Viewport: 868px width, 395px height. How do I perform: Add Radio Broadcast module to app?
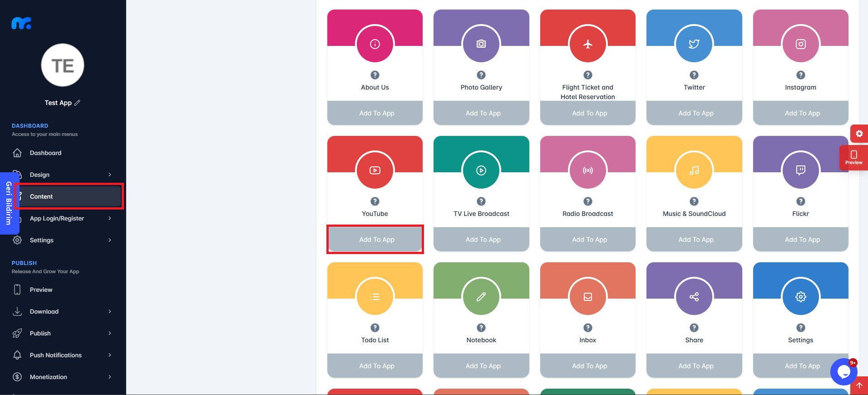pyautogui.click(x=588, y=240)
